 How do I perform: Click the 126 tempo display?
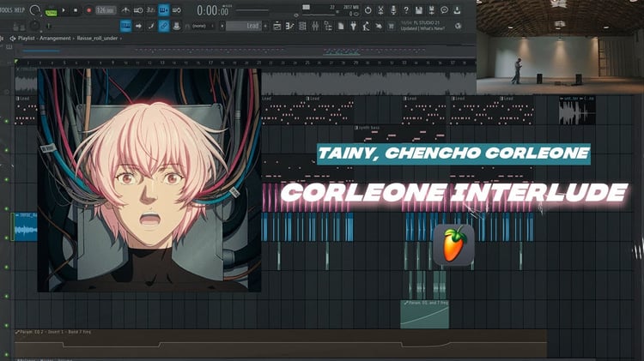pyautogui.click(x=106, y=9)
